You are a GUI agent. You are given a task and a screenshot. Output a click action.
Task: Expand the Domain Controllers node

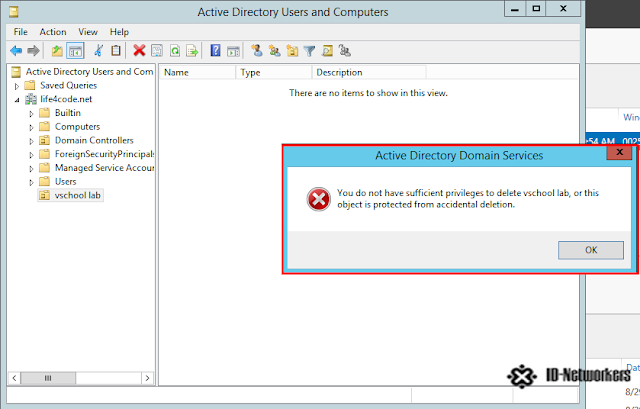tap(31, 141)
